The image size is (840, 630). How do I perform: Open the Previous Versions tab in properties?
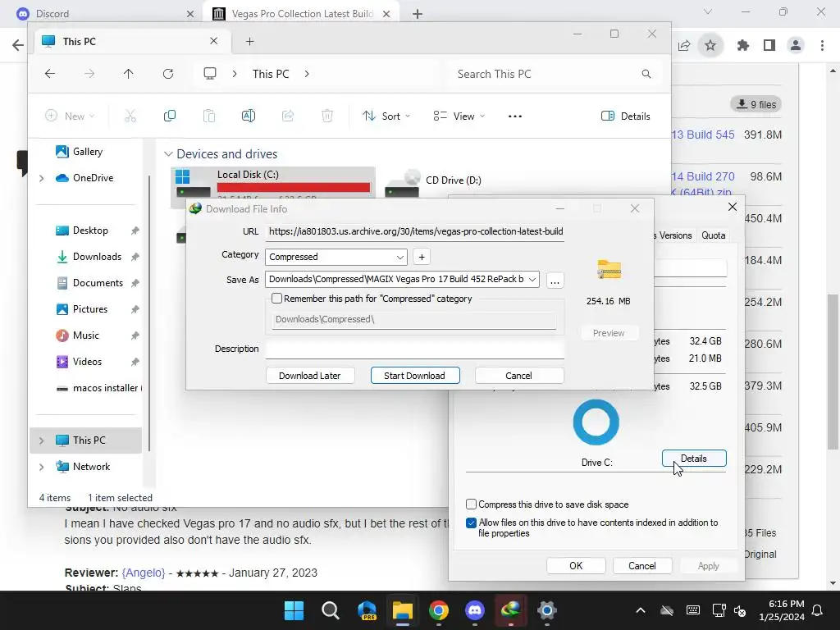(x=674, y=235)
